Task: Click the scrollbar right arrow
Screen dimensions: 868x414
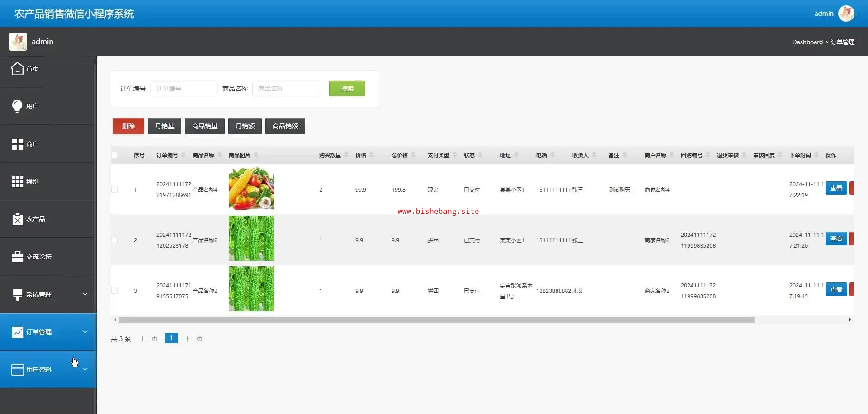Action: click(850, 320)
